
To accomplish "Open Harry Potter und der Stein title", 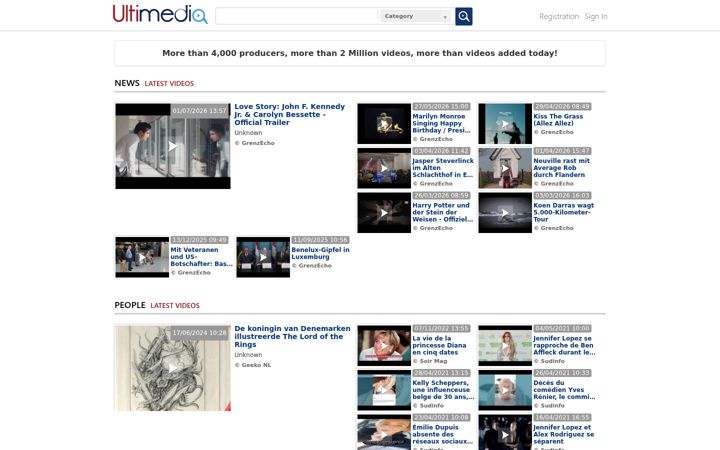I will click(x=442, y=212).
